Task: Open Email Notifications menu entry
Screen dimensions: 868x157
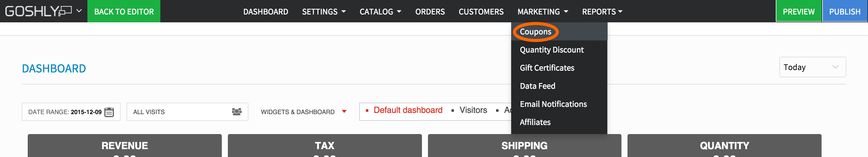Action: (553, 104)
